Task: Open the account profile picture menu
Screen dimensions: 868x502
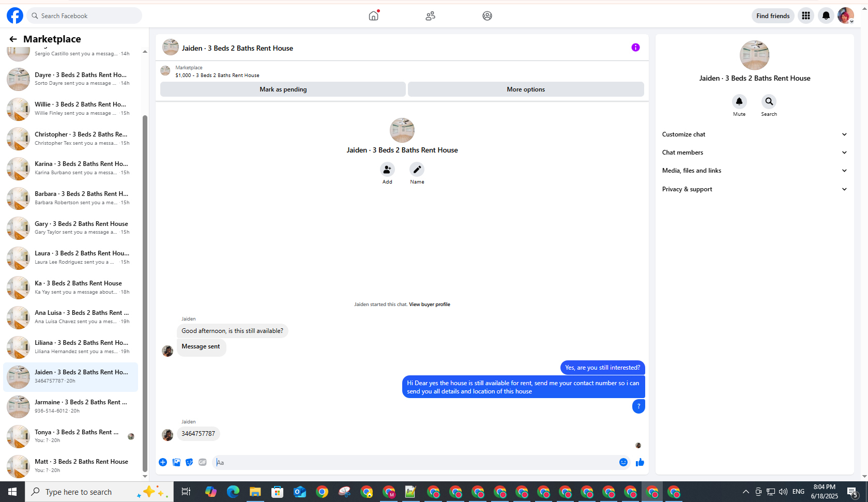Action: [846, 16]
